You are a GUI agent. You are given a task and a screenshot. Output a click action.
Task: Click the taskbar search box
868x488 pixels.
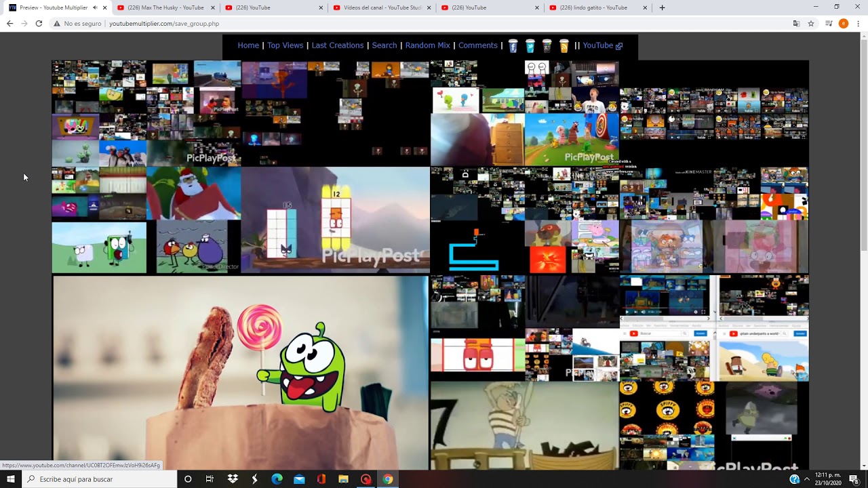[100, 479]
